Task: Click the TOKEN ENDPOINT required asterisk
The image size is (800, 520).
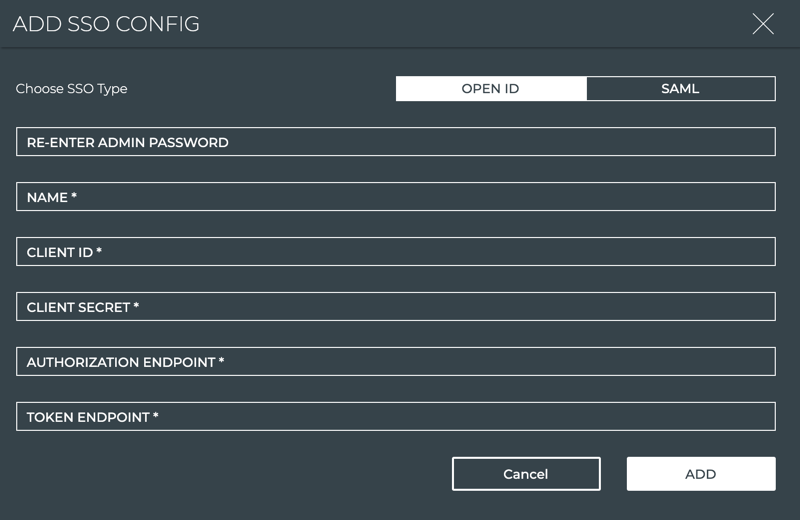Action: point(156,416)
